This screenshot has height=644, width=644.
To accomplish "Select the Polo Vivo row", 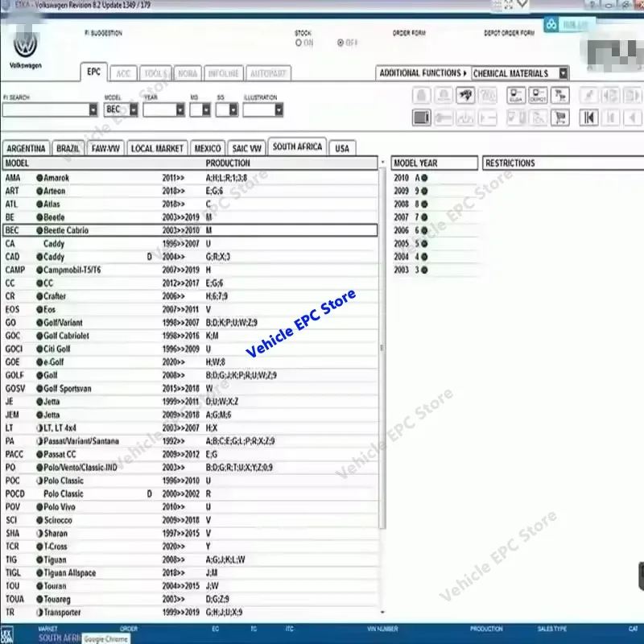I will (x=190, y=507).
